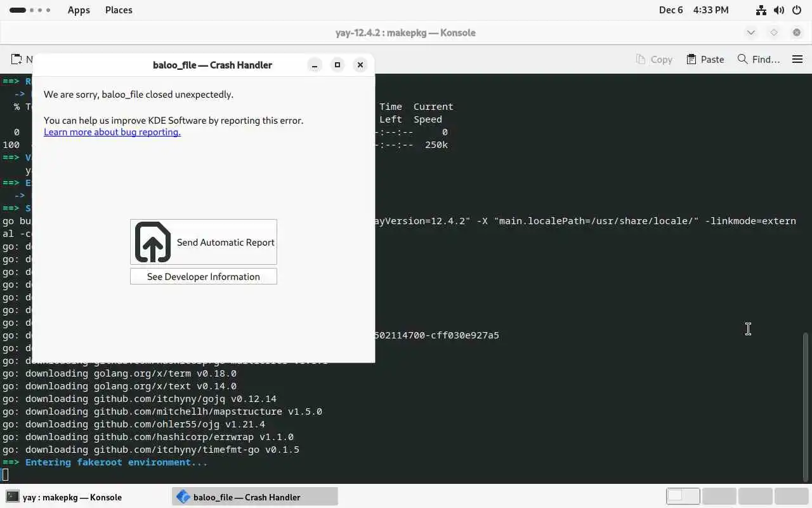Click the volume speaker icon
This screenshot has height=508, width=812.
pyautogui.click(x=779, y=10)
